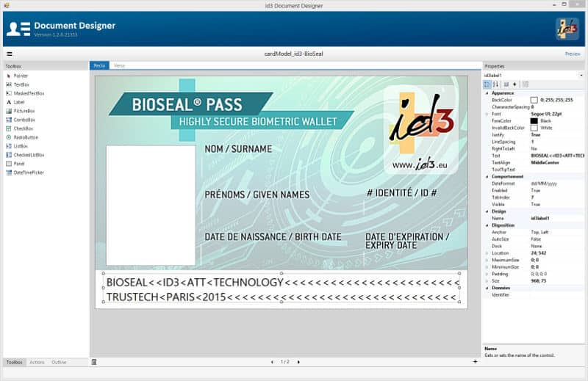588x381 pixels.
Task: Click the Identifier property row
Action: coord(534,295)
